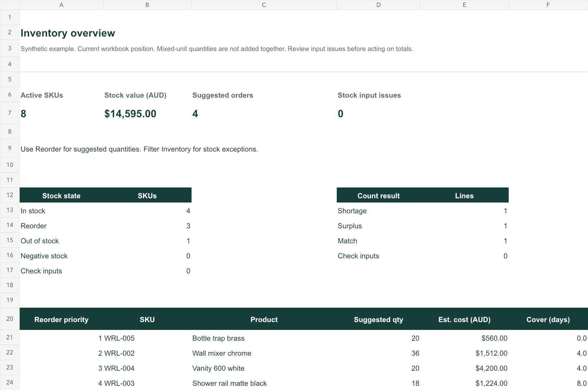The height and width of the screenshot is (390, 588).
Task: Select the Suggested orders value 4
Action: pyautogui.click(x=195, y=113)
